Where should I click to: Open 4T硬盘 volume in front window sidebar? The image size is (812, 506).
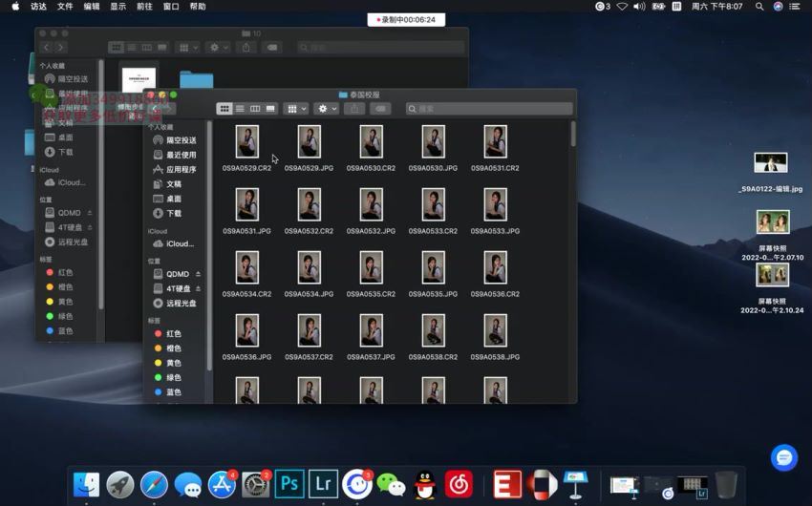tap(171, 288)
